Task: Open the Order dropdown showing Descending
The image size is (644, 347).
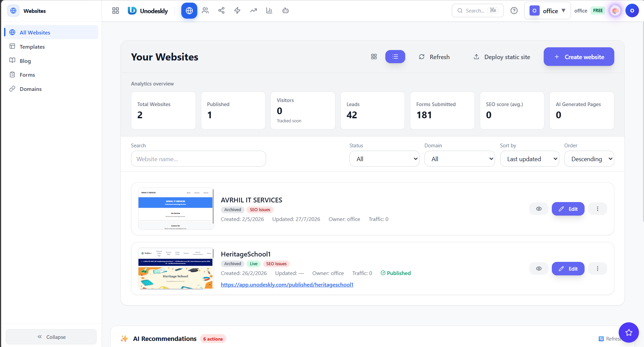Action: click(589, 159)
